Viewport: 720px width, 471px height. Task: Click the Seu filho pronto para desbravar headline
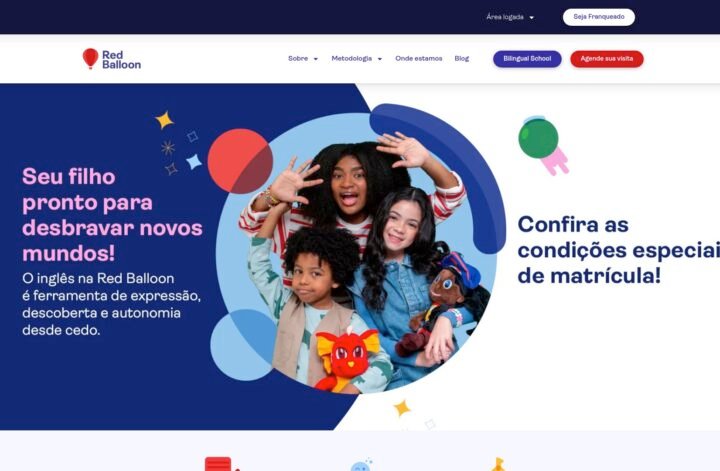coord(112,214)
